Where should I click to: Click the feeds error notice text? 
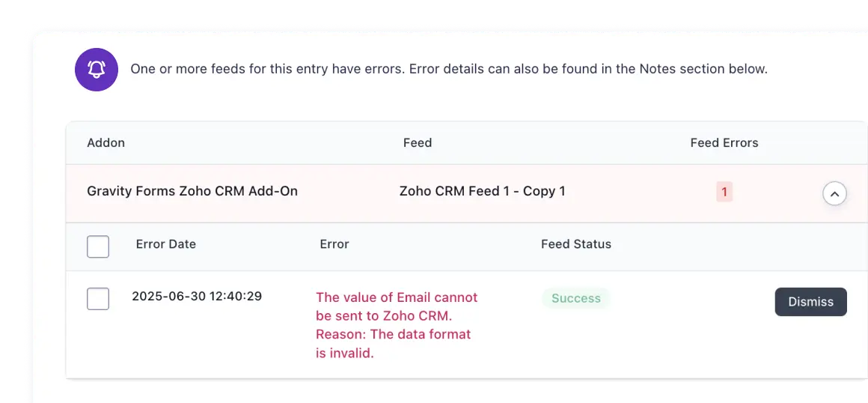coord(449,70)
